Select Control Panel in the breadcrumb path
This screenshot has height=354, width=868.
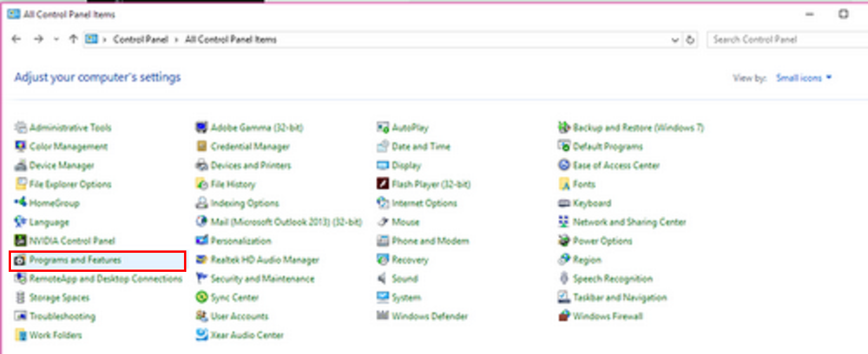[x=141, y=39]
